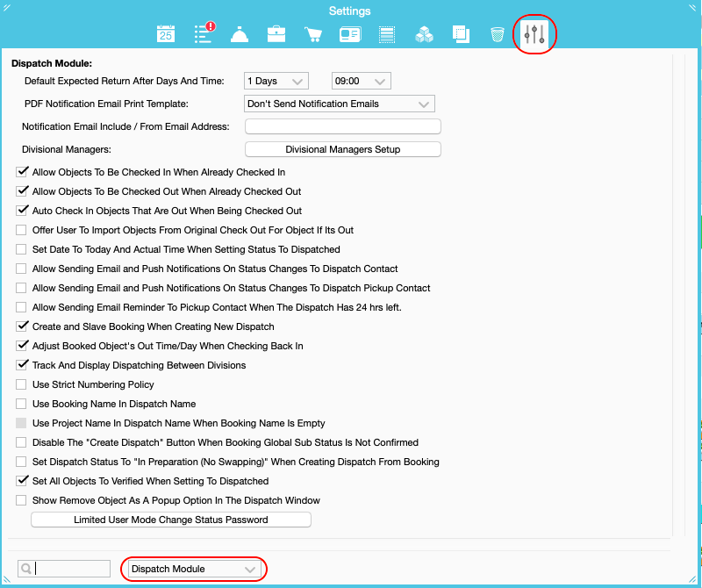Screen dimensions: 702x588
Task: Click the shopping cart settings icon
Action: pos(312,32)
